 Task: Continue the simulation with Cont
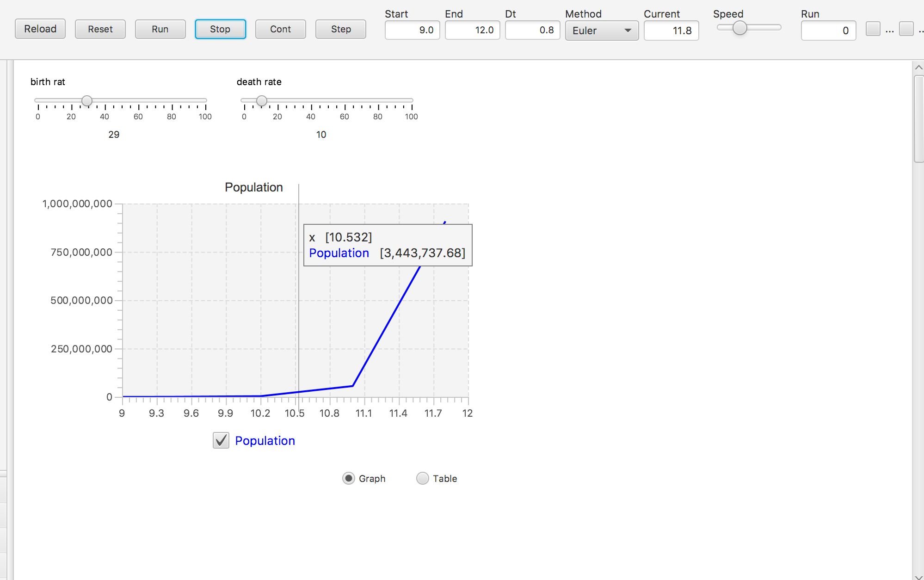pyautogui.click(x=280, y=29)
